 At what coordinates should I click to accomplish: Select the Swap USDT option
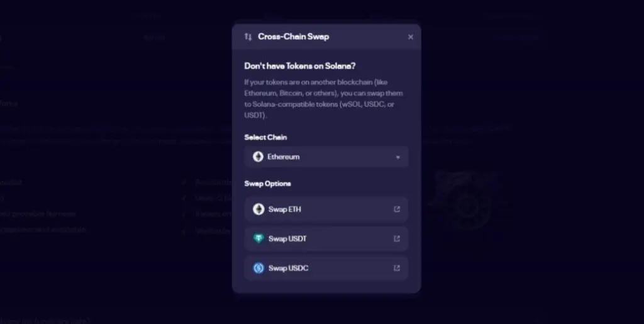point(287,239)
